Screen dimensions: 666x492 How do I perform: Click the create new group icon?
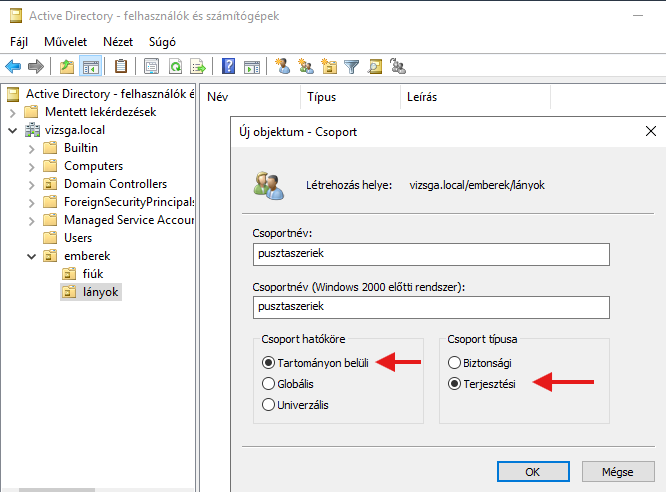[306, 67]
